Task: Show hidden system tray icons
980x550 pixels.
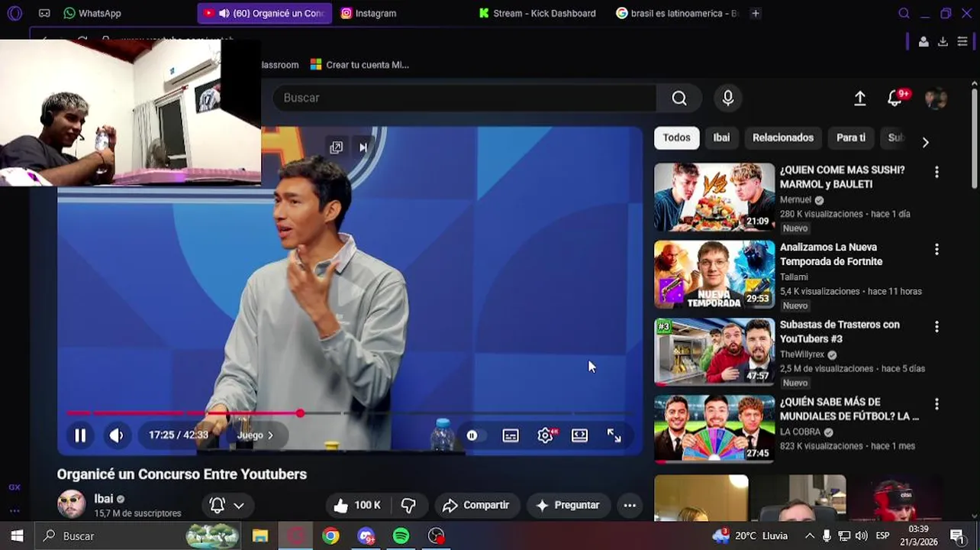Action: click(810, 536)
